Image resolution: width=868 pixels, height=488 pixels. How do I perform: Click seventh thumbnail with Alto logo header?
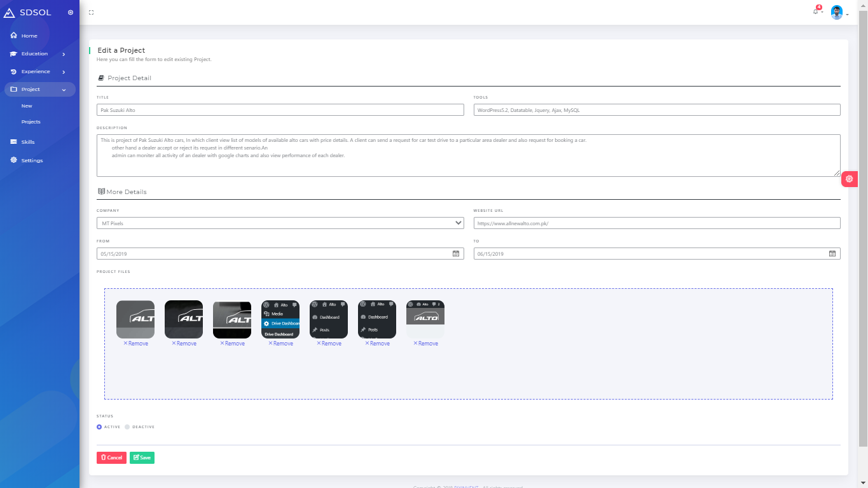click(425, 319)
